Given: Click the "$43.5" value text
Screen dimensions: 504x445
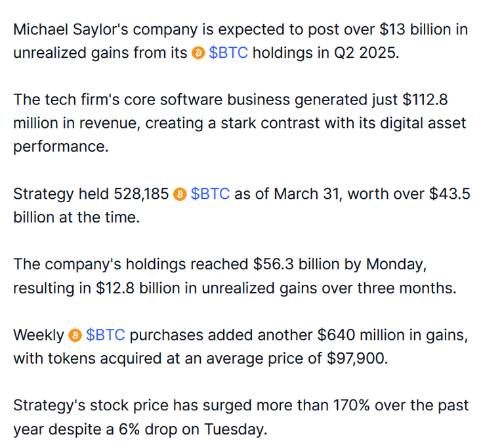Looking at the screenshot, I should (450, 194).
